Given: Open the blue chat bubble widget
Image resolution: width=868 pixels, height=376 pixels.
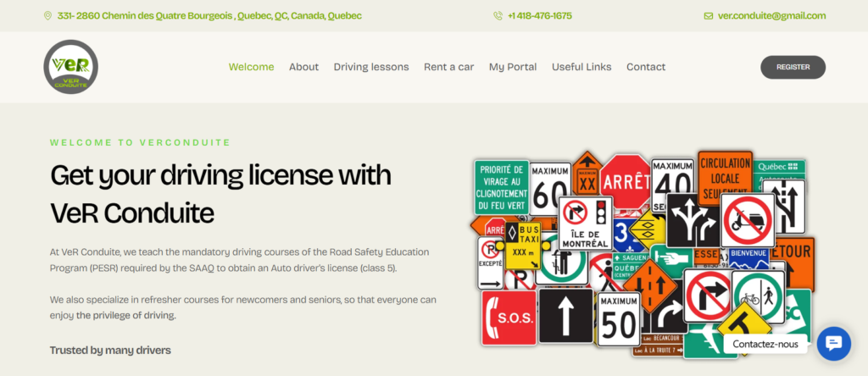Looking at the screenshot, I should click(x=834, y=343).
